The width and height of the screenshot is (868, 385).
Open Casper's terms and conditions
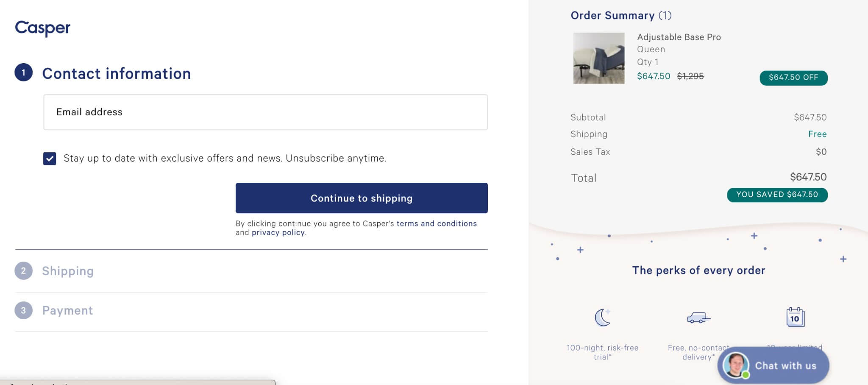point(436,223)
